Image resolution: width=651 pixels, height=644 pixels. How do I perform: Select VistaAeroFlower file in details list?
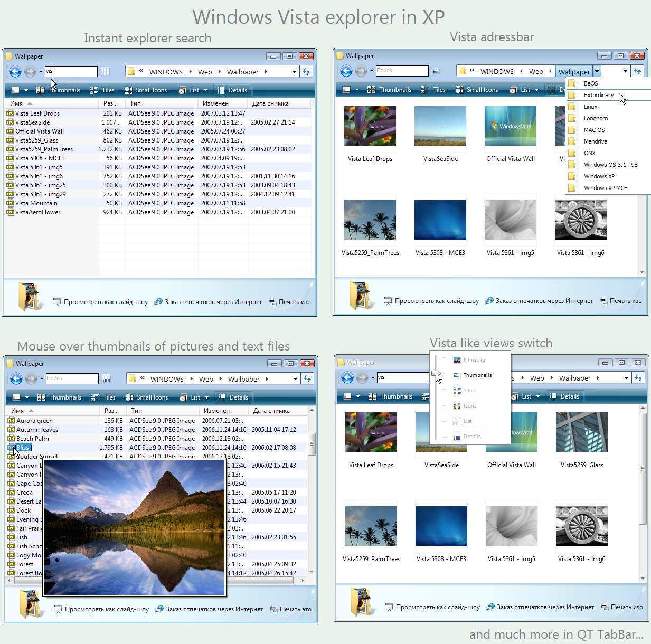tap(37, 212)
